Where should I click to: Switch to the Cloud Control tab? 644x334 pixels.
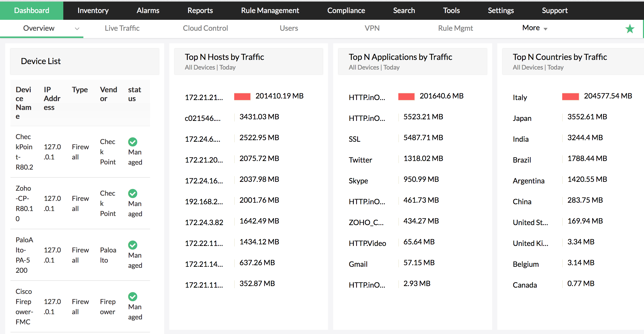tap(205, 28)
